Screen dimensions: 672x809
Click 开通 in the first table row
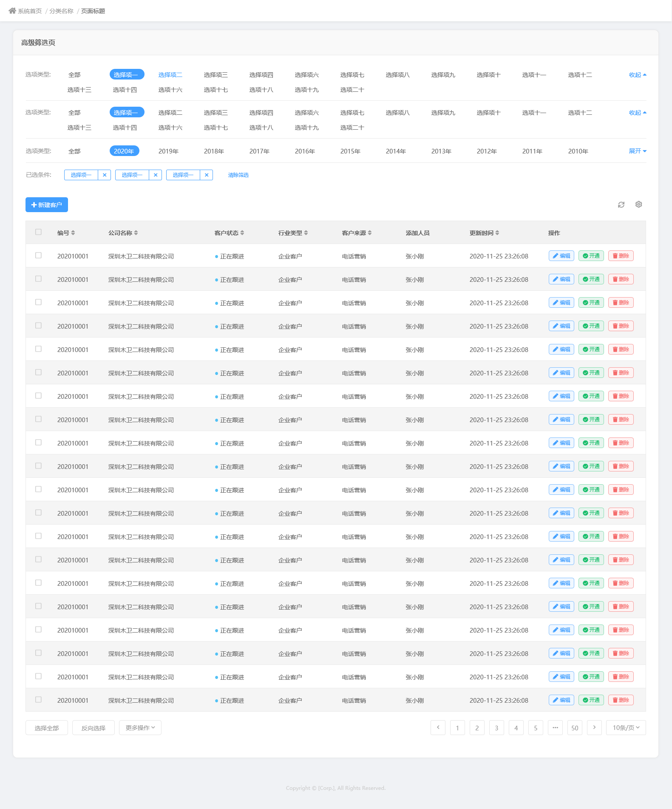tap(591, 256)
